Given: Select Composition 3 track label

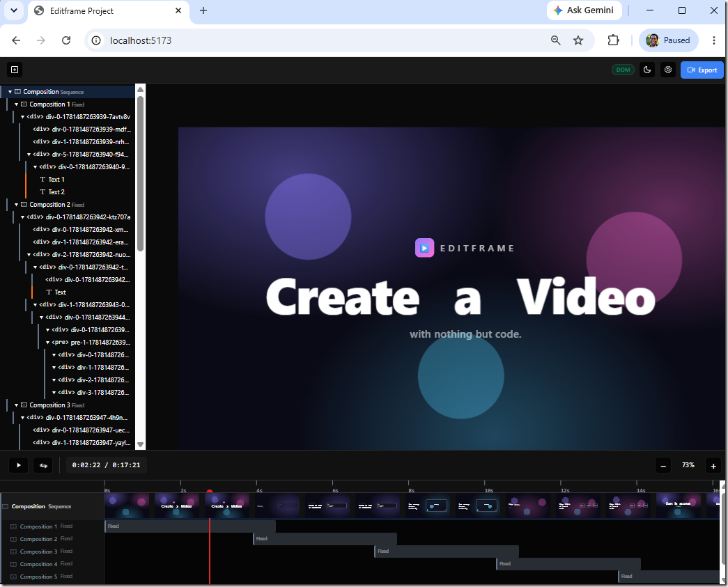Looking at the screenshot, I should click(x=38, y=551).
